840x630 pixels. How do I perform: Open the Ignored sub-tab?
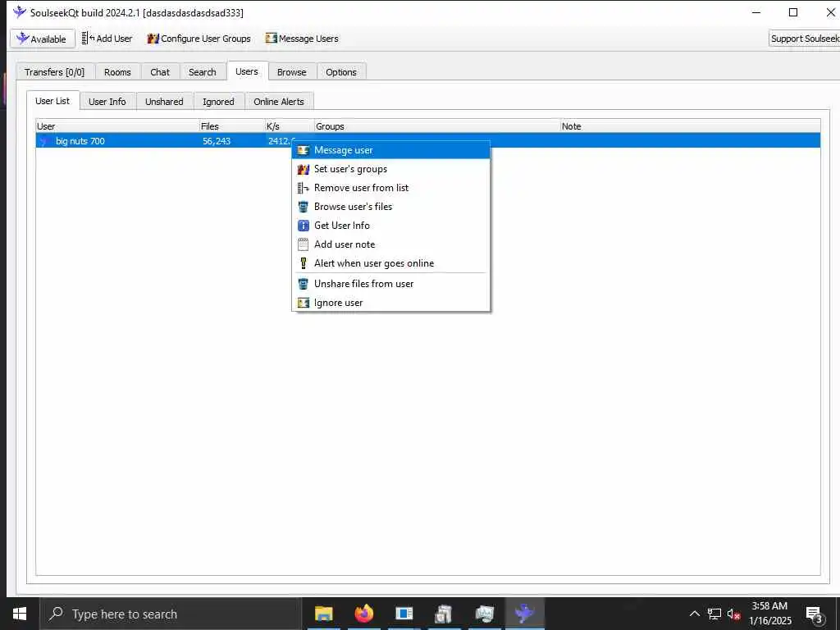coord(218,102)
